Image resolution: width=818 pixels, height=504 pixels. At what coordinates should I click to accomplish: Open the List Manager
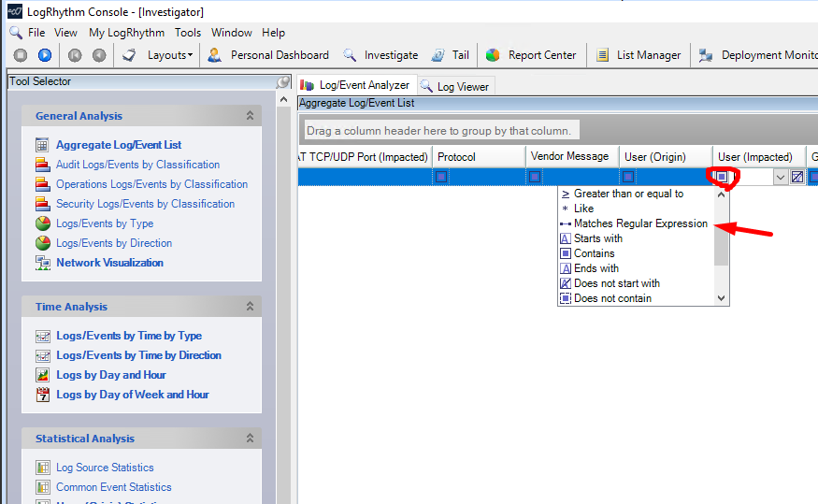click(649, 55)
